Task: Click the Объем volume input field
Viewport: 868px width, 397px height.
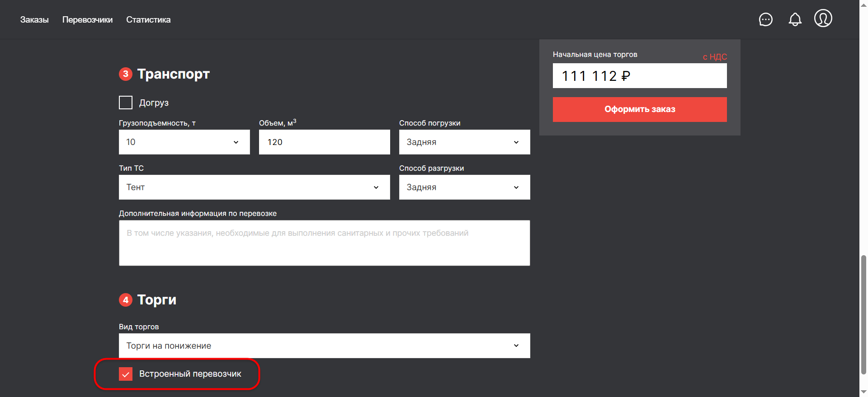Action: 324,142
